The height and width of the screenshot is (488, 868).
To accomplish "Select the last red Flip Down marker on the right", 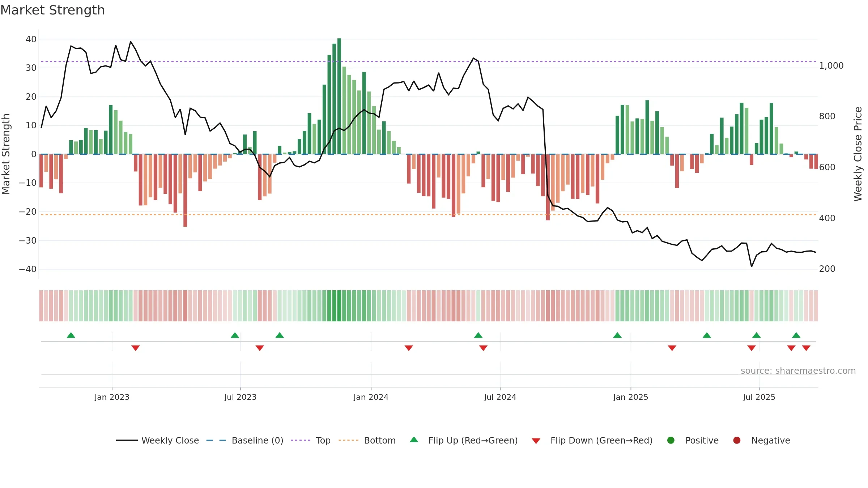I will click(x=806, y=348).
